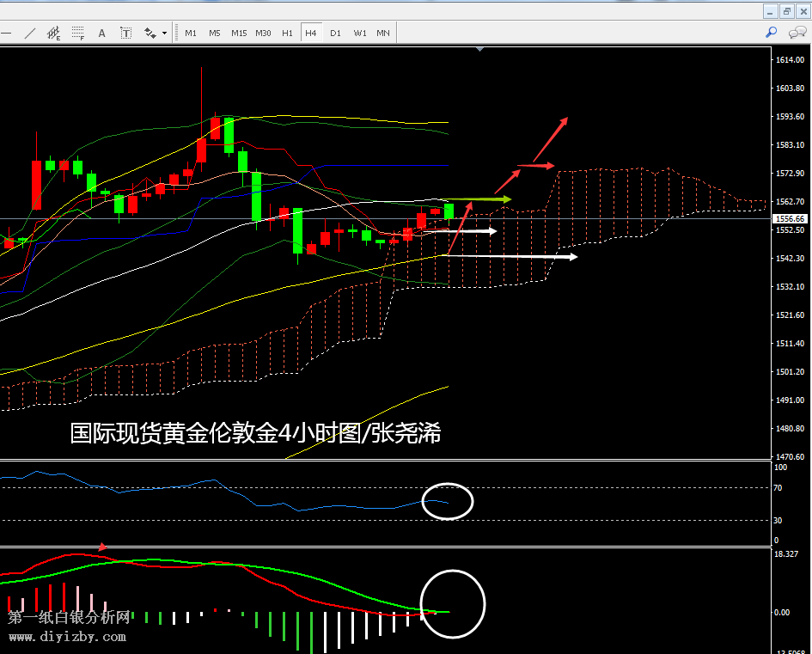Select the trendline drawing tool

coord(30,34)
